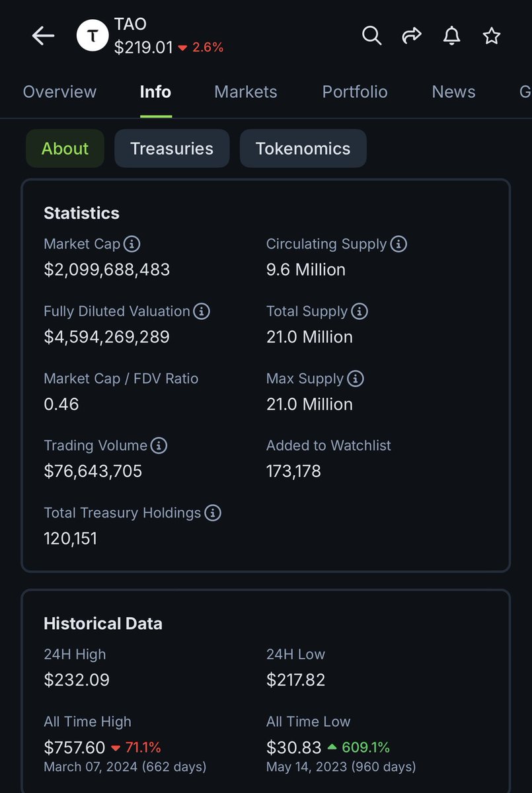Show info for Max Supply

click(356, 379)
